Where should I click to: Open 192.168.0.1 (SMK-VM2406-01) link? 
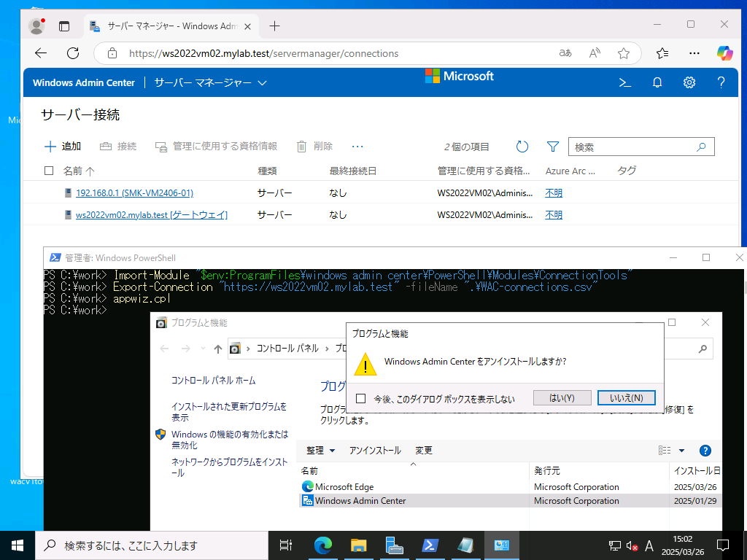(x=134, y=192)
